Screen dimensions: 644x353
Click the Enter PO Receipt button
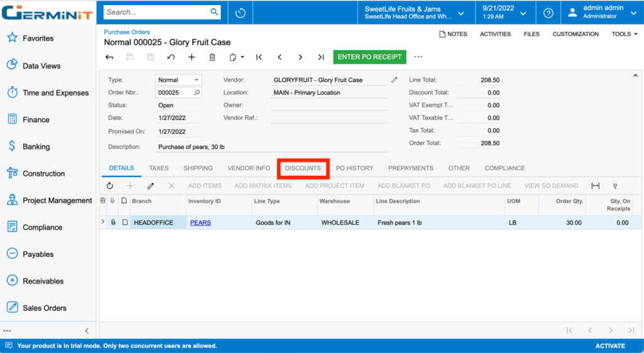click(x=369, y=57)
